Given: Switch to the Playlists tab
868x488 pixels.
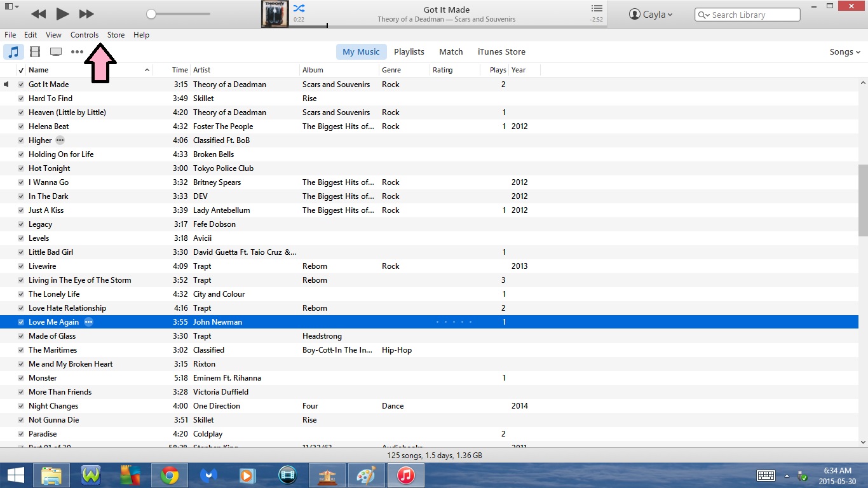Looking at the screenshot, I should (x=409, y=52).
